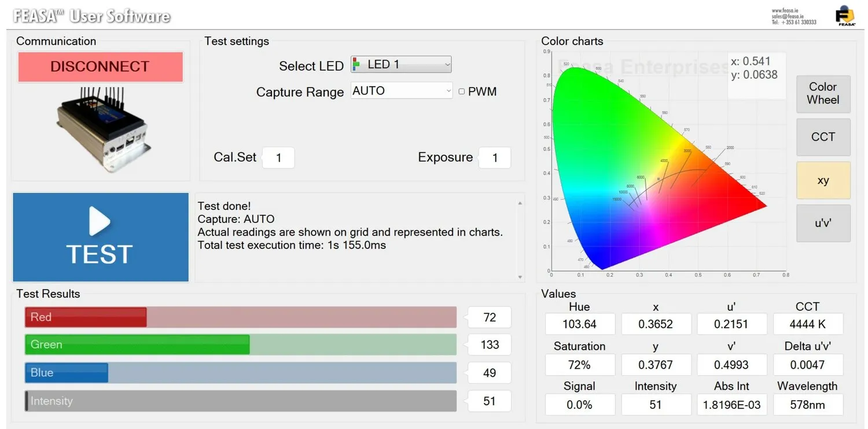Open the Select LED dropdown
868x429 pixels.
[x=401, y=64]
